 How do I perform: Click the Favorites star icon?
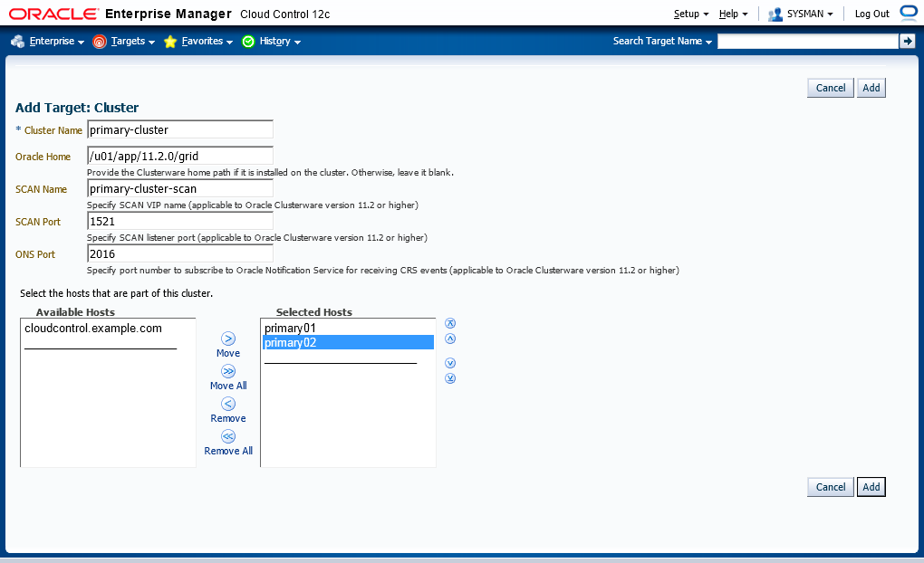pos(170,42)
